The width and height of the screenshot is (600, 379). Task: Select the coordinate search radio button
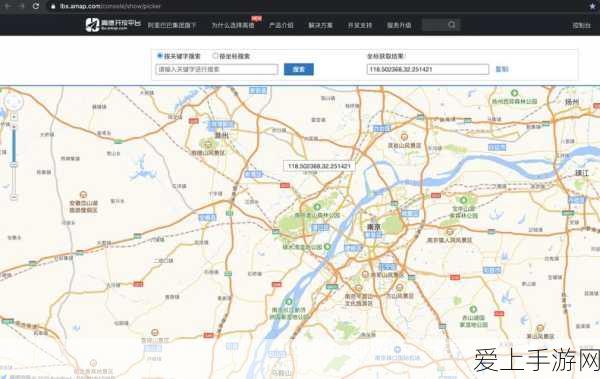[215, 56]
